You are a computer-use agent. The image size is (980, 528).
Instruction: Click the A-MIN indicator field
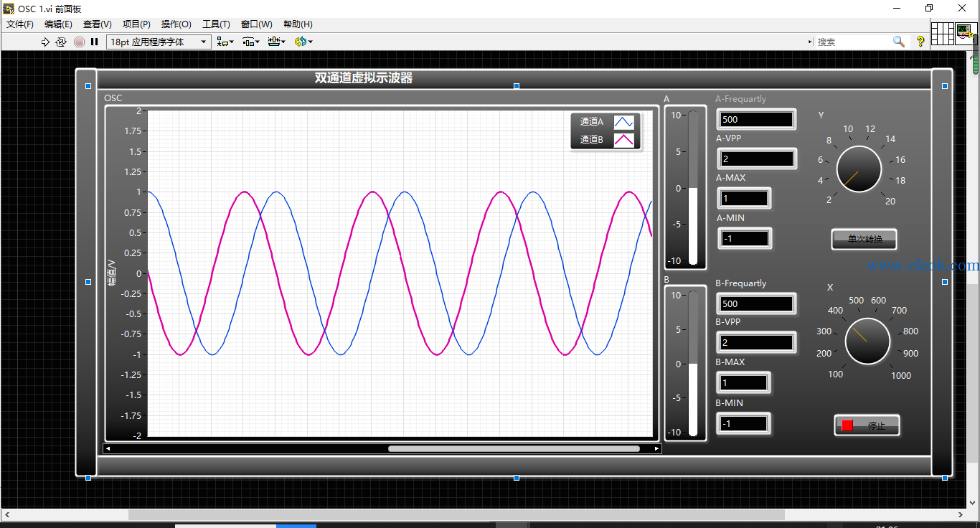(744, 238)
